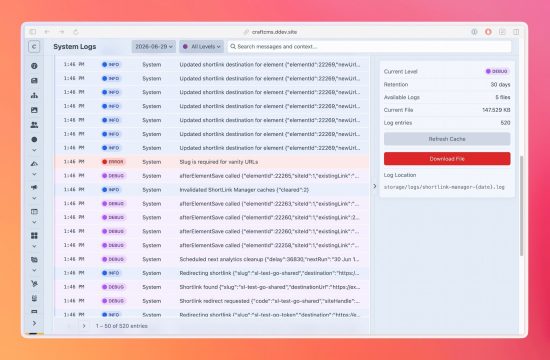Open the Users people icon in sidebar
The height and width of the screenshot is (360, 550).
point(34,125)
